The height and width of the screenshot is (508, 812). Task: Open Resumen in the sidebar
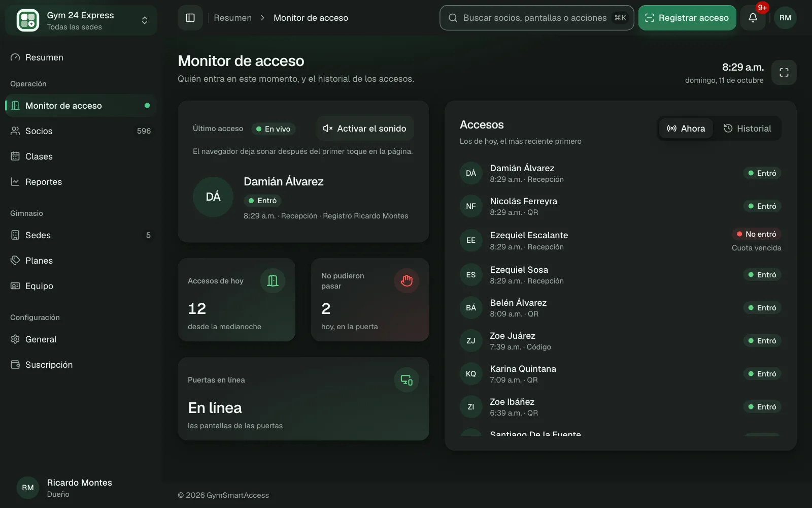81,57
